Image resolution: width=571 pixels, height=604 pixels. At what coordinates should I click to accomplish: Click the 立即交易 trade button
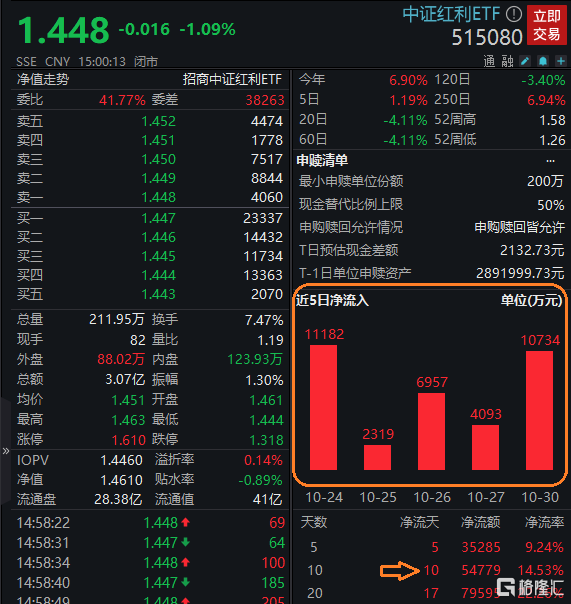546,25
